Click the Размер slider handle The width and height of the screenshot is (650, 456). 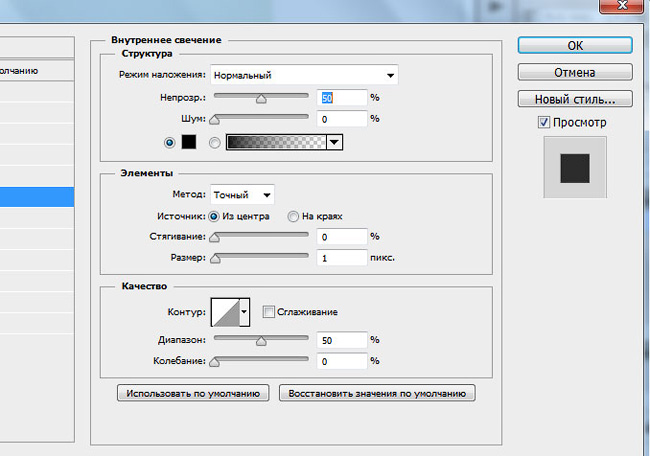pos(215,259)
